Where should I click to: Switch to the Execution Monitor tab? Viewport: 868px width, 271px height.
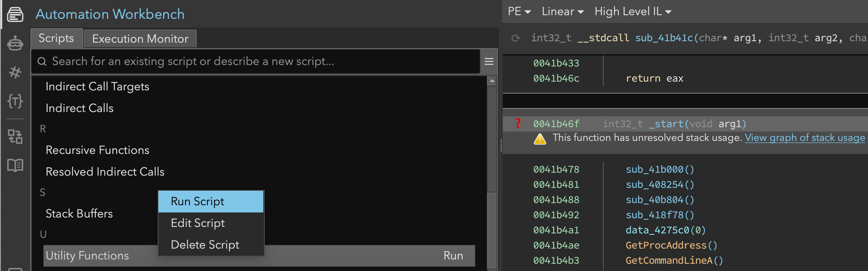[140, 39]
